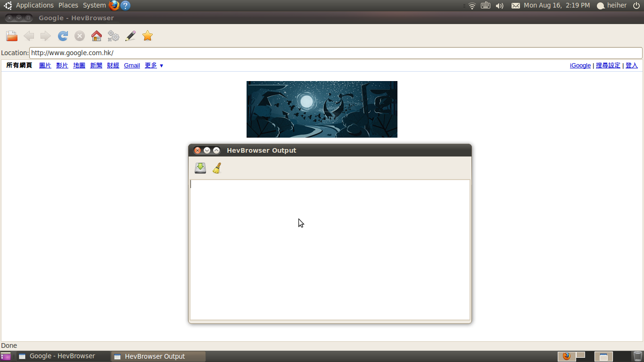The width and height of the screenshot is (644, 362).
Task: Click the open file folder toolbar icon
Action: coord(12,36)
